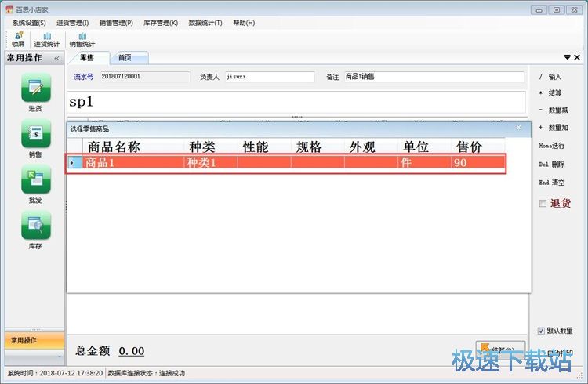
Task: Open the 进货管理(I) menu
Action: (72, 23)
